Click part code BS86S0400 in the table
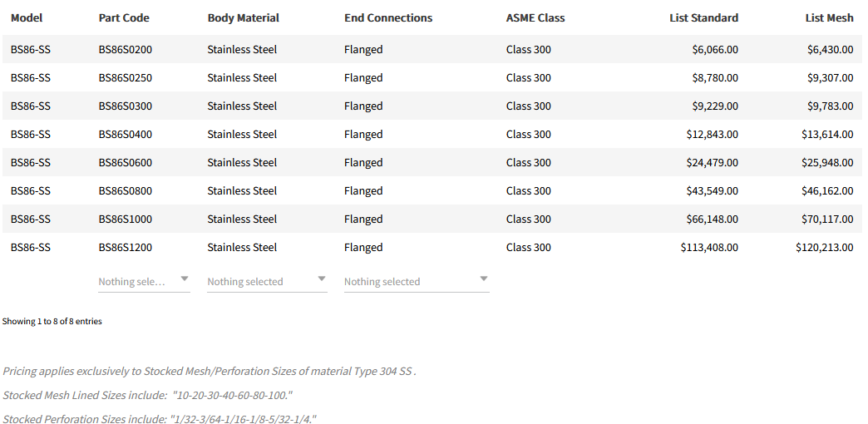868x424 pixels. [125, 134]
